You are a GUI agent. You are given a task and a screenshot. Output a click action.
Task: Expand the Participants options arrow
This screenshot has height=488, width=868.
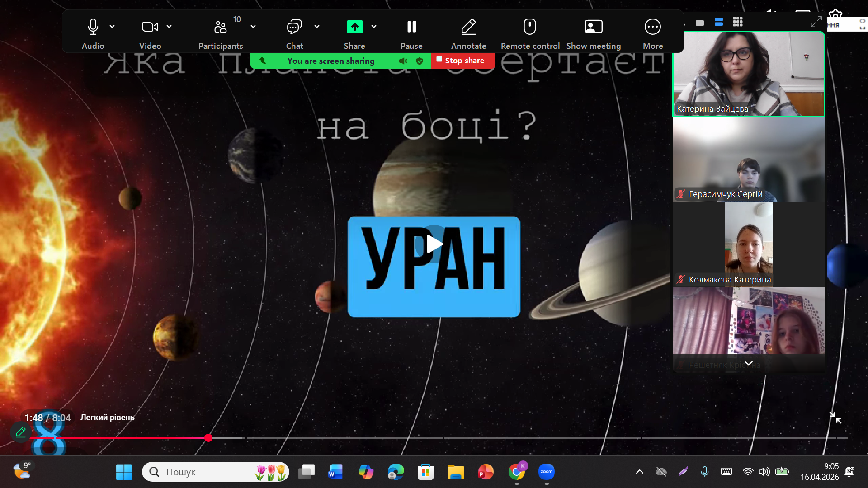(x=253, y=27)
